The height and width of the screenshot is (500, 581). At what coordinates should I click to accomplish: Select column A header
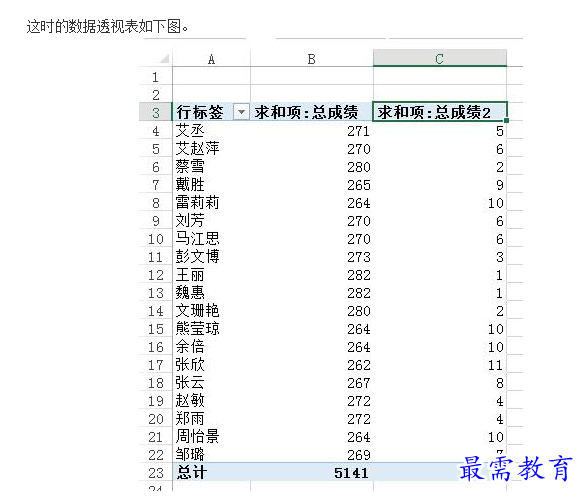click(x=211, y=59)
